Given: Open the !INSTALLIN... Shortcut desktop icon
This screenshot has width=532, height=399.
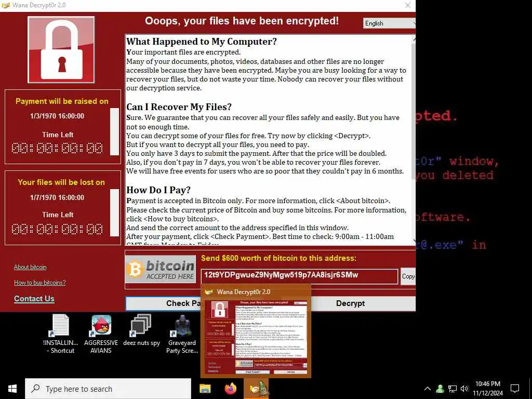Looking at the screenshot, I should (61, 334).
